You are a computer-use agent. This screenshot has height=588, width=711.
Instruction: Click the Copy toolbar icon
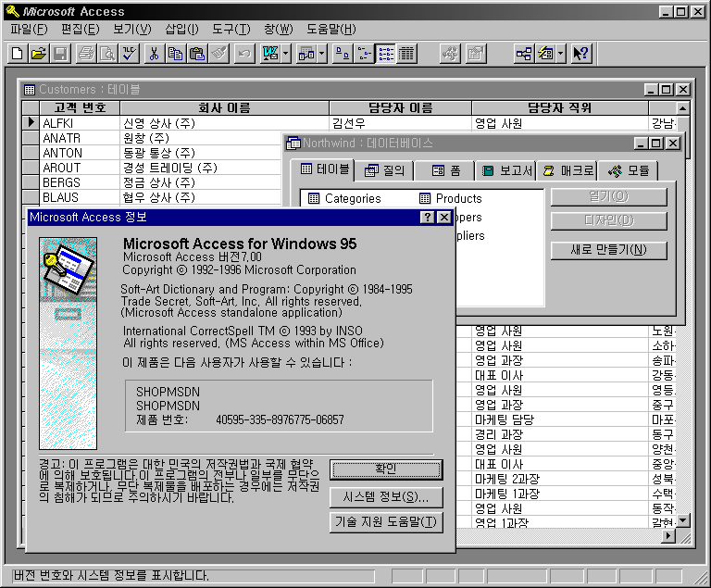(x=176, y=54)
